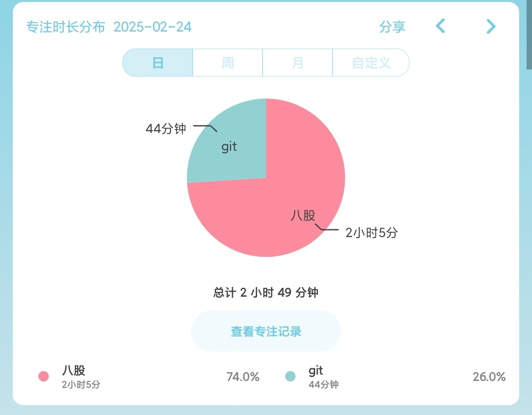Screen dimensions: 532x415
Task: Go to previous day with left chevron
Action: pos(440,26)
